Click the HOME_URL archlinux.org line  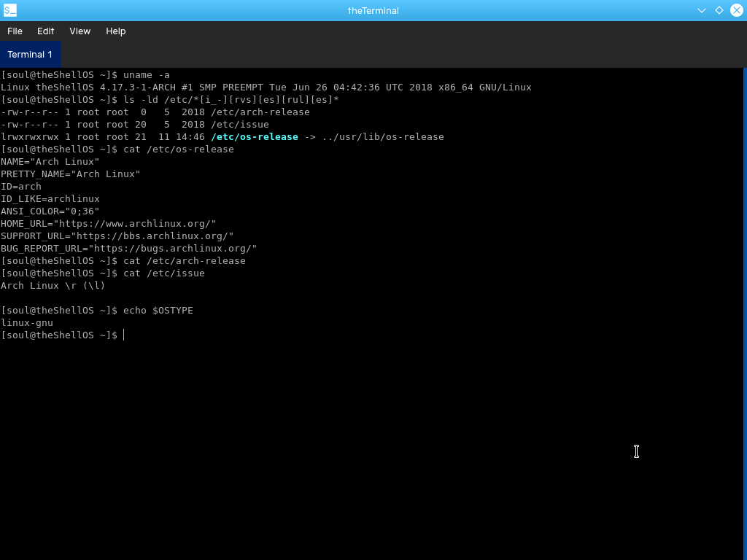(108, 223)
